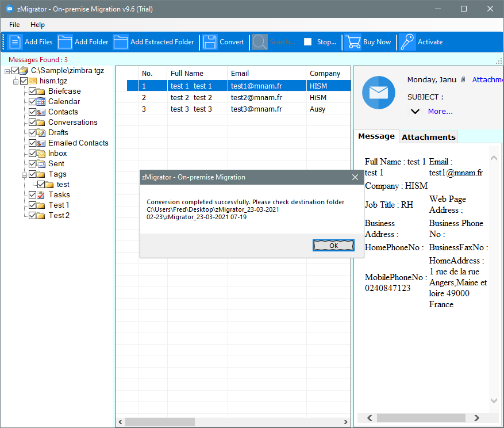Collapse the hism.tgz tree node
Screen dimensions: 504x428
pos(16,82)
